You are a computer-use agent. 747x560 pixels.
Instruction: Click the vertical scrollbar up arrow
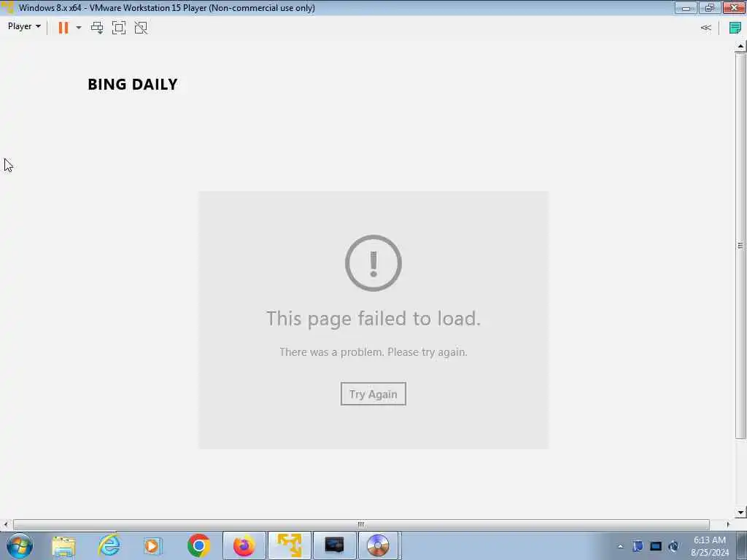(x=740, y=46)
